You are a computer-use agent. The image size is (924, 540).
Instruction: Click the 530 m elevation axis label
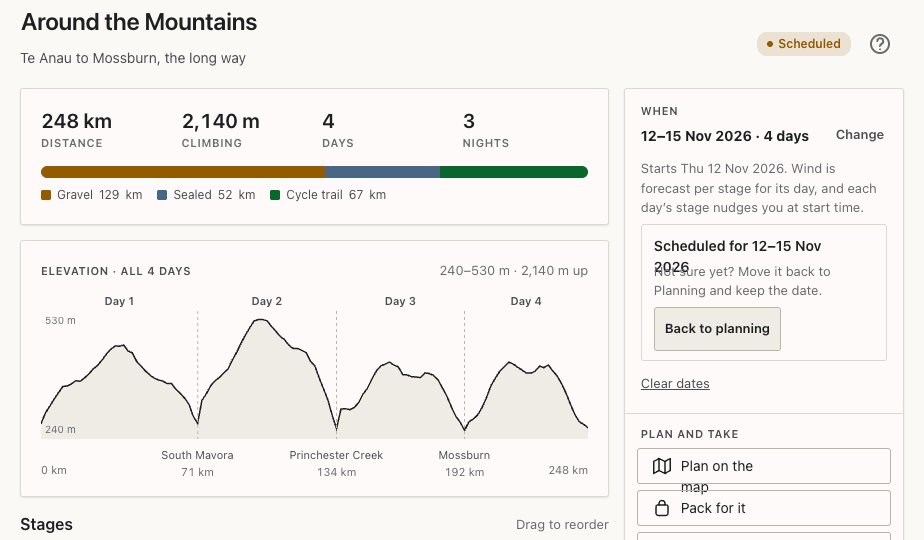[60, 321]
